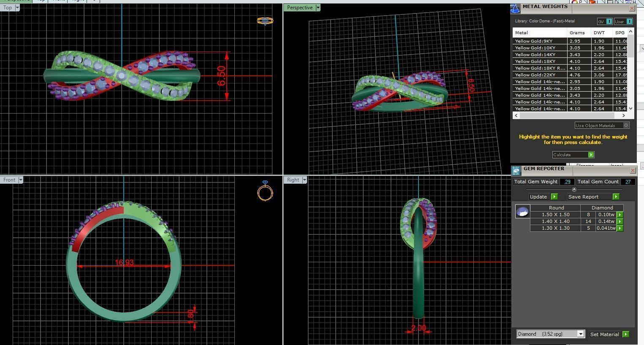644x345 pixels.
Task: Click 1.40 X 1.40 gem size cell
Action: (x=555, y=221)
